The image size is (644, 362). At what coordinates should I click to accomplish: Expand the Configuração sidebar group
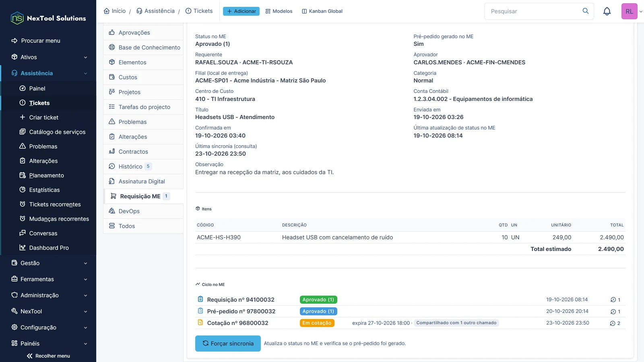(48, 327)
